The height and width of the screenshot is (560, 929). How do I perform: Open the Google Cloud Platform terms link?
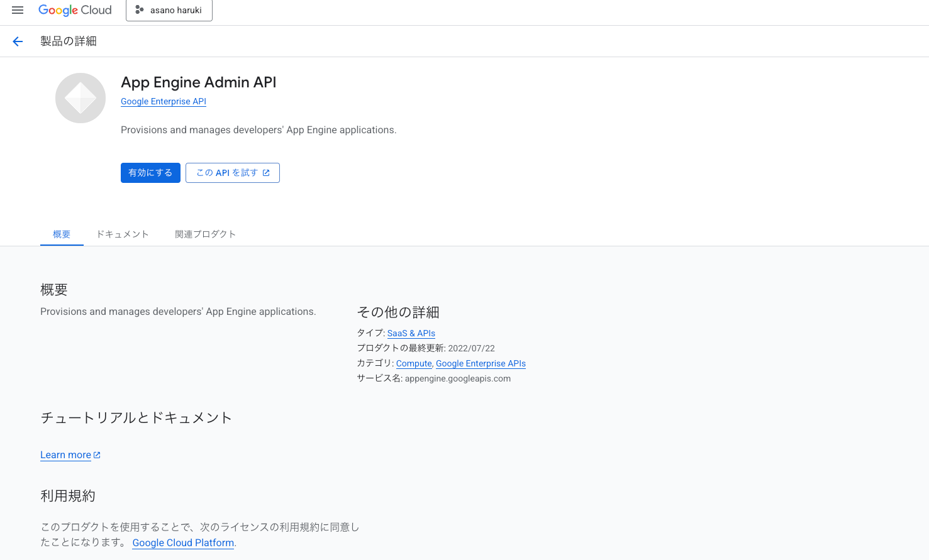(x=183, y=543)
